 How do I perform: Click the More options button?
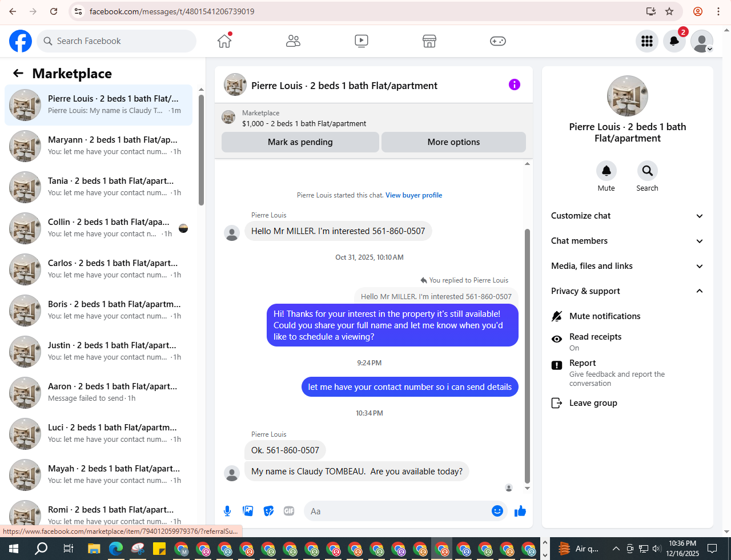pos(453,142)
